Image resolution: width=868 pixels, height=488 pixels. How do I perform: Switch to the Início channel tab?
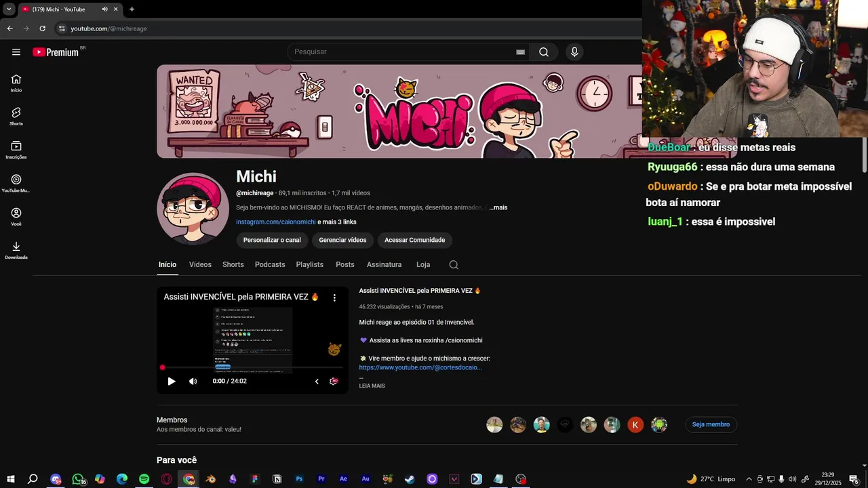point(167,265)
